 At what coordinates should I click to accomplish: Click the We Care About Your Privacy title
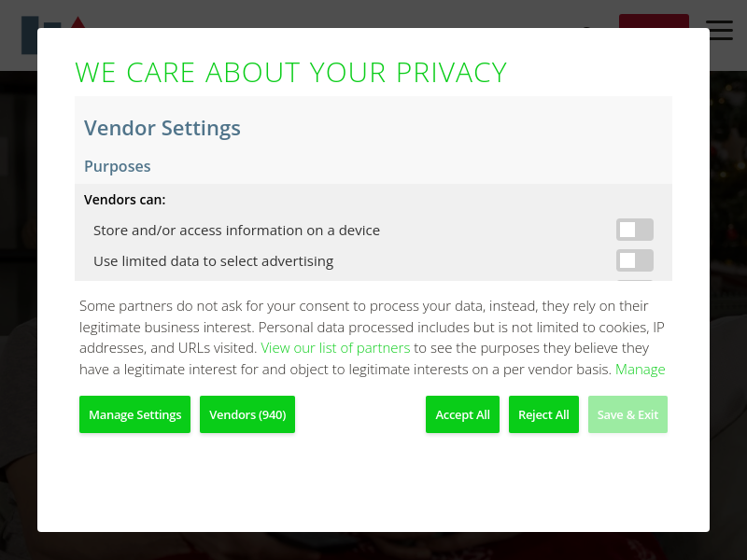290,73
